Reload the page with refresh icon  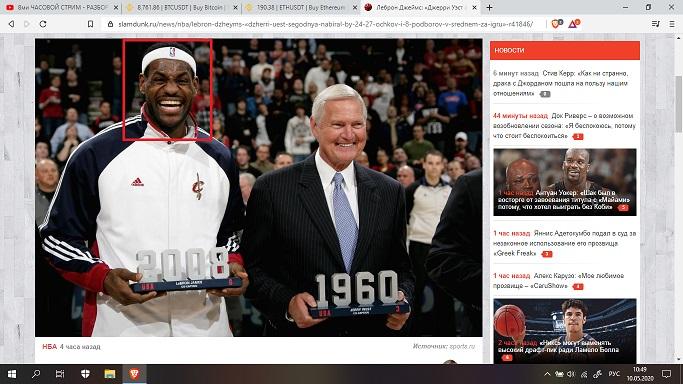tap(43, 24)
